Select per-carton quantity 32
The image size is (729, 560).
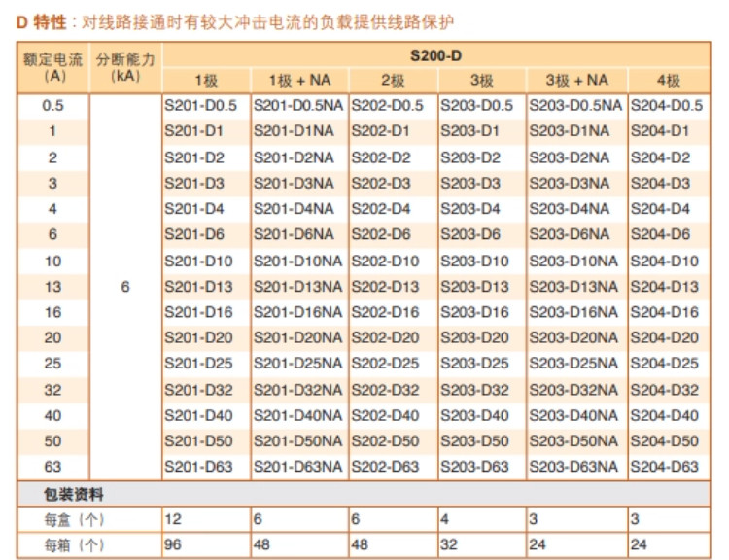pyautogui.click(x=449, y=544)
